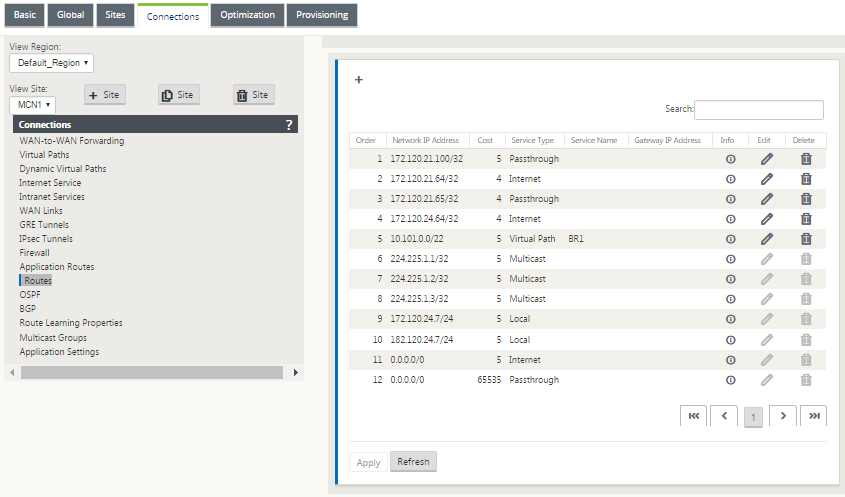
Task: Open the View Site MCN1 dropdown
Action: click(33, 105)
